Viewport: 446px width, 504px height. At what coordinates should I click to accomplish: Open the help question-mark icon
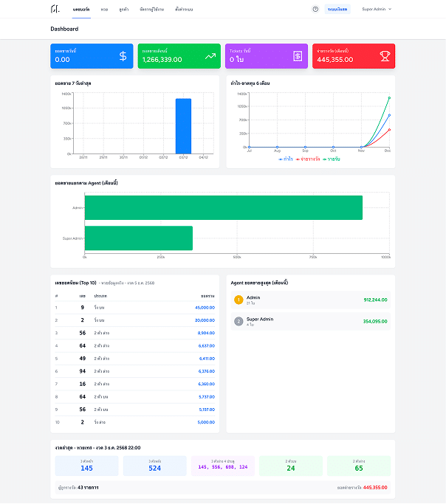click(315, 9)
